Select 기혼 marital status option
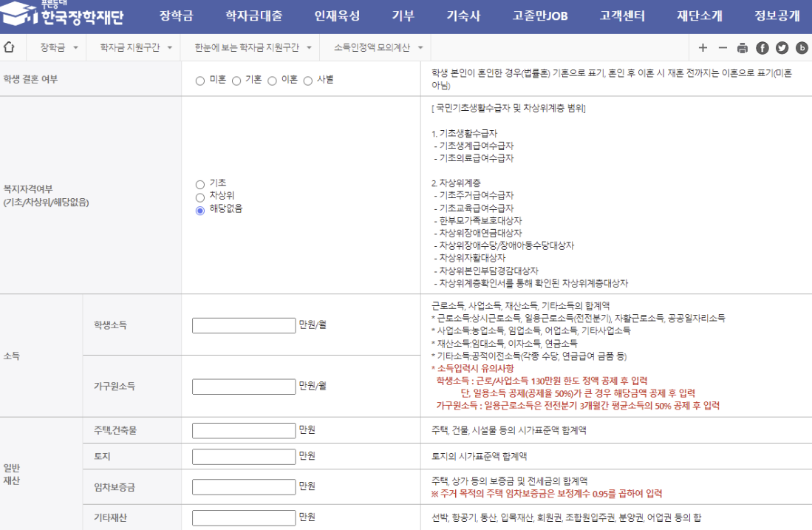This screenshot has height=530, width=812. [236, 81]
